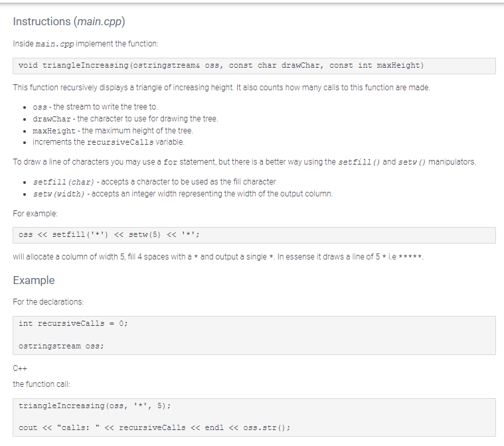This screenshot has width=504, height=446.
Task: Click the 'Inside main.cpp implement the function:' line
Action: click(x=86, y=44)
